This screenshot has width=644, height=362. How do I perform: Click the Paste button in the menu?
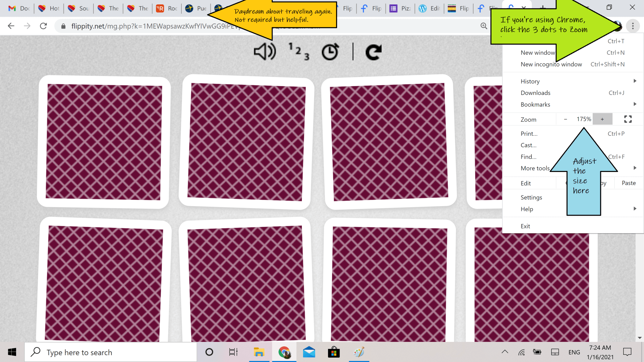[x=628, y=183]
